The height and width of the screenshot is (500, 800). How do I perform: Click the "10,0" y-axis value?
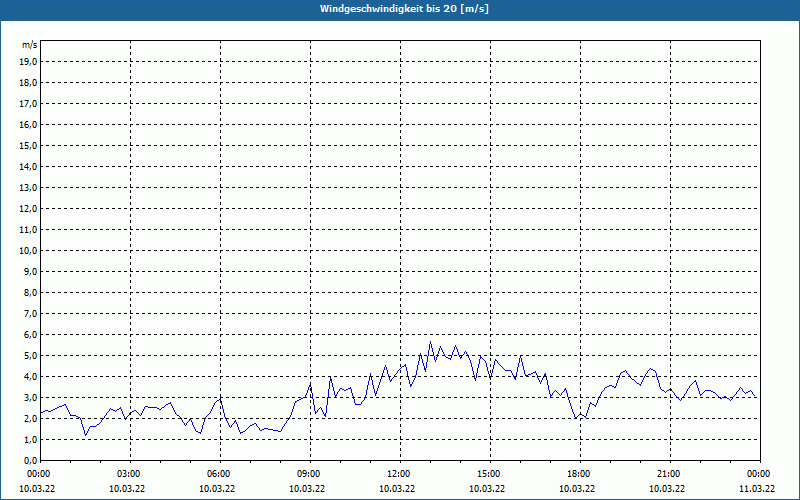(29, 251)
